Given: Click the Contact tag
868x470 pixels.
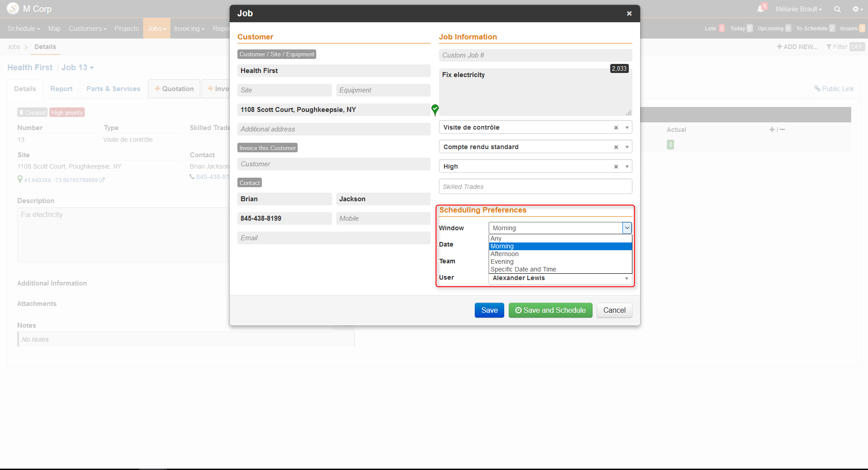Looking at the screenshot, I should click(x=250, y=183).
